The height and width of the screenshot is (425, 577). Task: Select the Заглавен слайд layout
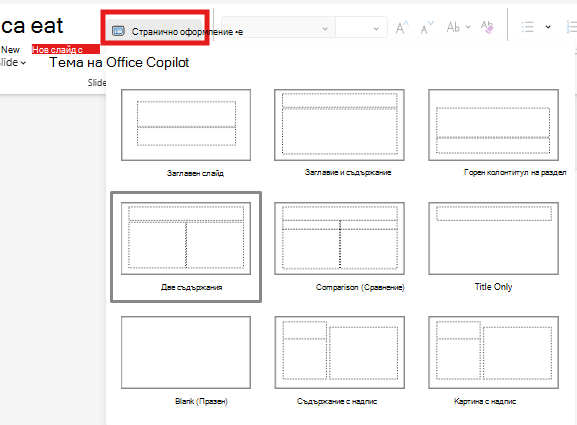(186, 134)
